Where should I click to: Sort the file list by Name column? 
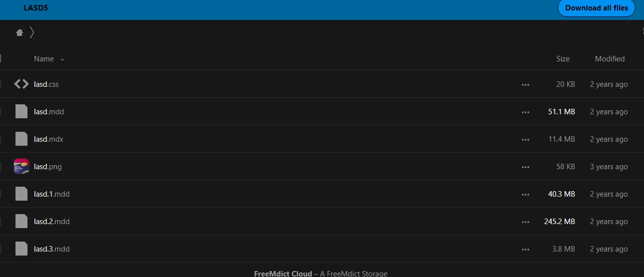pos(44,59)
